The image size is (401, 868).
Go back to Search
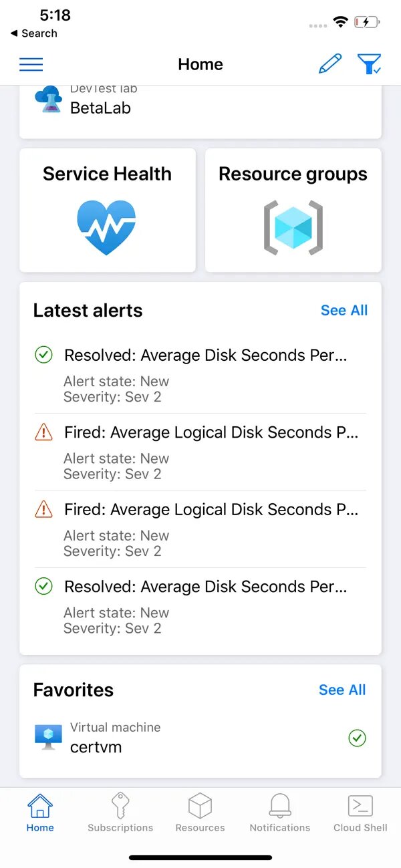tap(33, 33)
